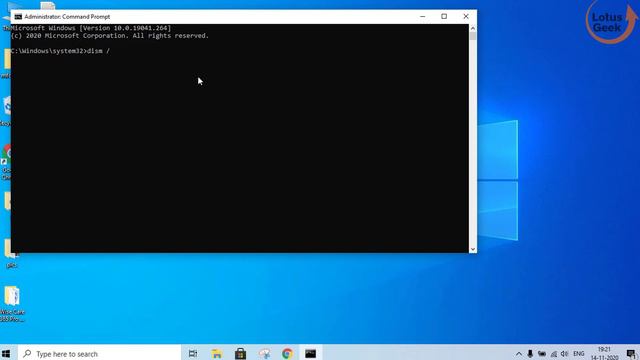Open the Action Center notifications icon

(631, 354)
